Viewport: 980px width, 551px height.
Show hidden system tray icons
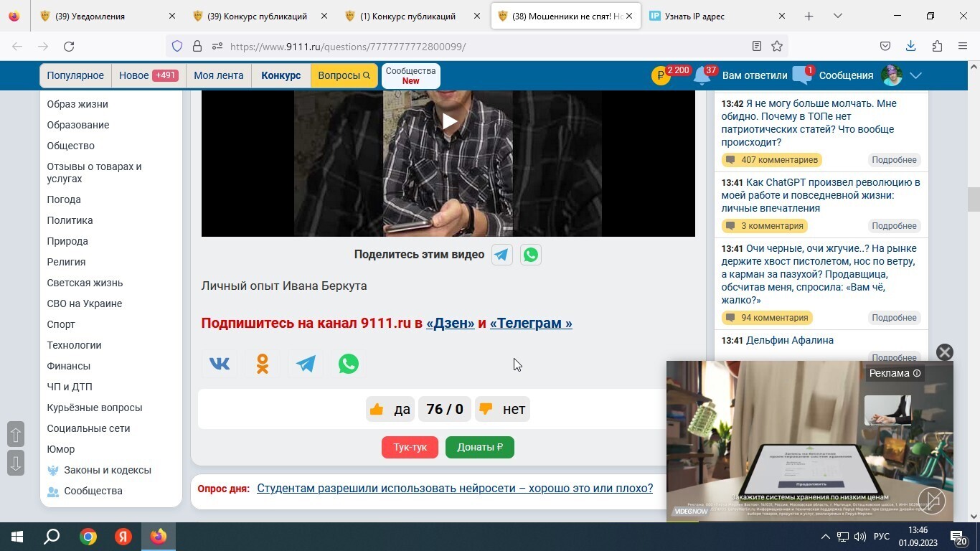(825, 537)
